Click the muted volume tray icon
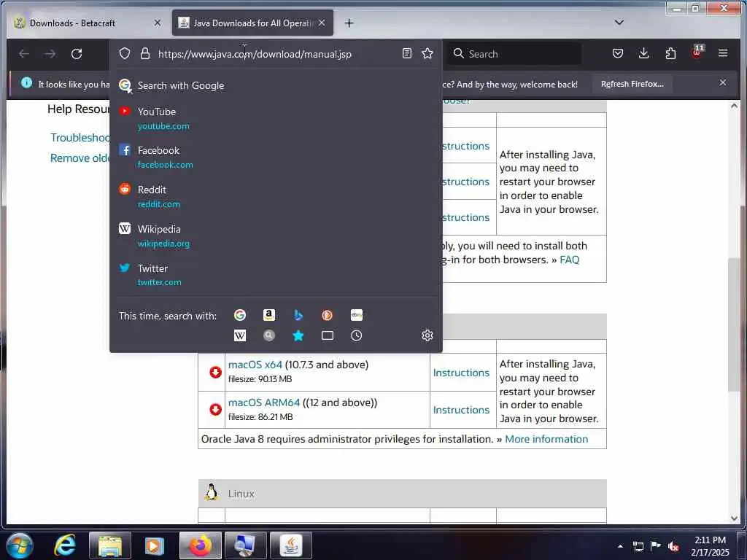Image resolution: width=747 pixels, height=560 pixels. click(673, 547)
